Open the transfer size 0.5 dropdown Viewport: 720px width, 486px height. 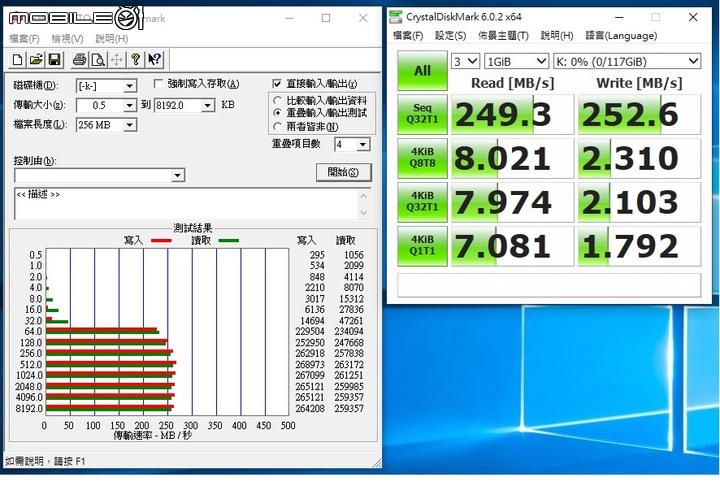pyautogui.click(x=130, y=106)
